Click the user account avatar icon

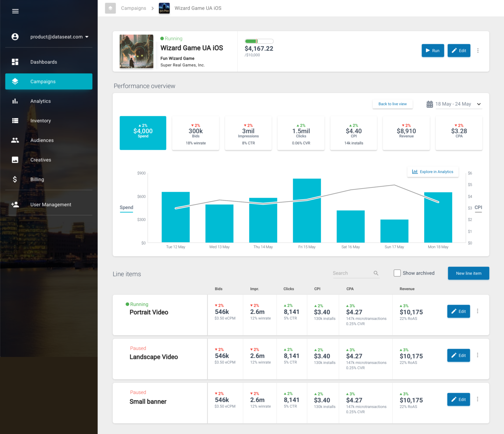tap(15, 36)
